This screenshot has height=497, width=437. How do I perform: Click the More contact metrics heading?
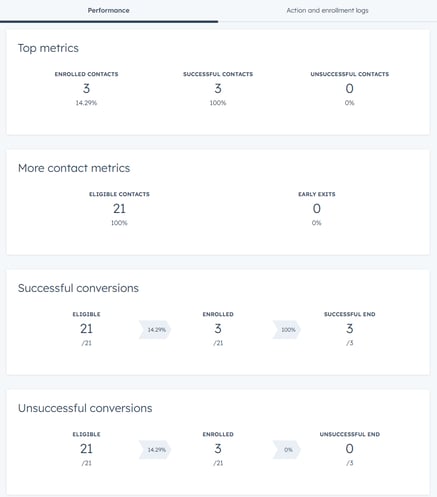click(74, 168)
